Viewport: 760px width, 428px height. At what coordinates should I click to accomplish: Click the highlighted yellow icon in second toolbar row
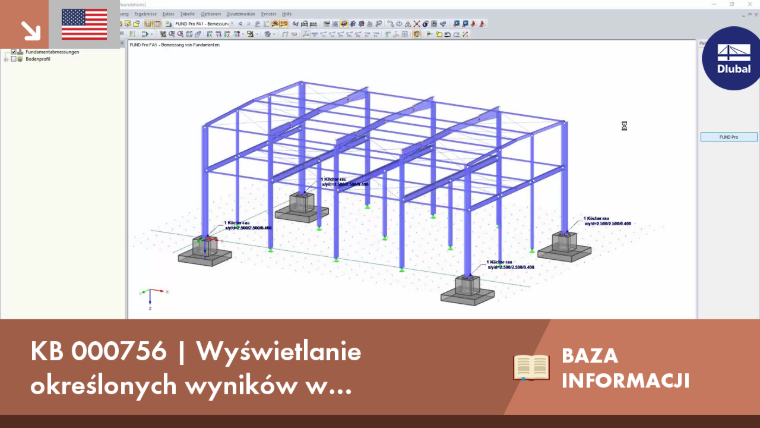417,34
